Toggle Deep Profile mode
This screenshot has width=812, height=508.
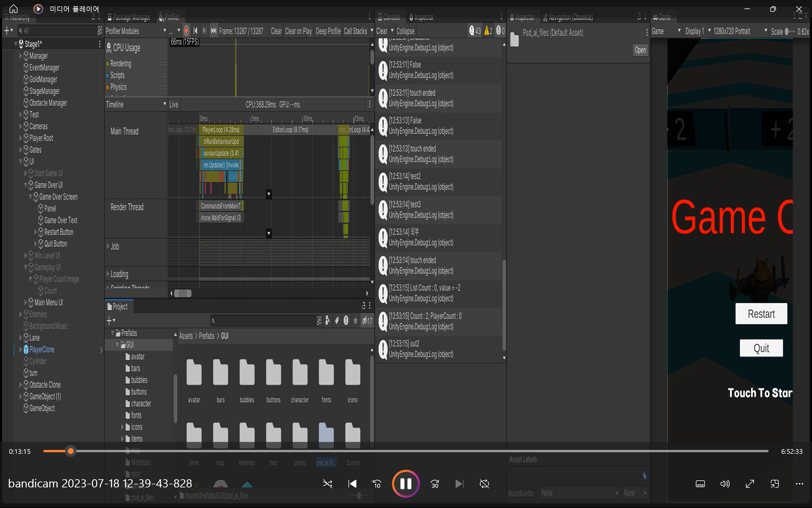[328, 31]
